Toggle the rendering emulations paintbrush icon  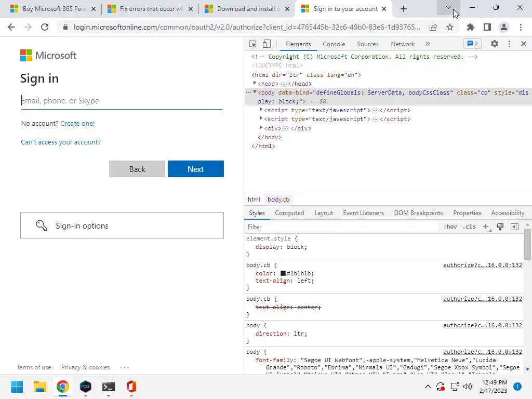click(x=500, y=227)
